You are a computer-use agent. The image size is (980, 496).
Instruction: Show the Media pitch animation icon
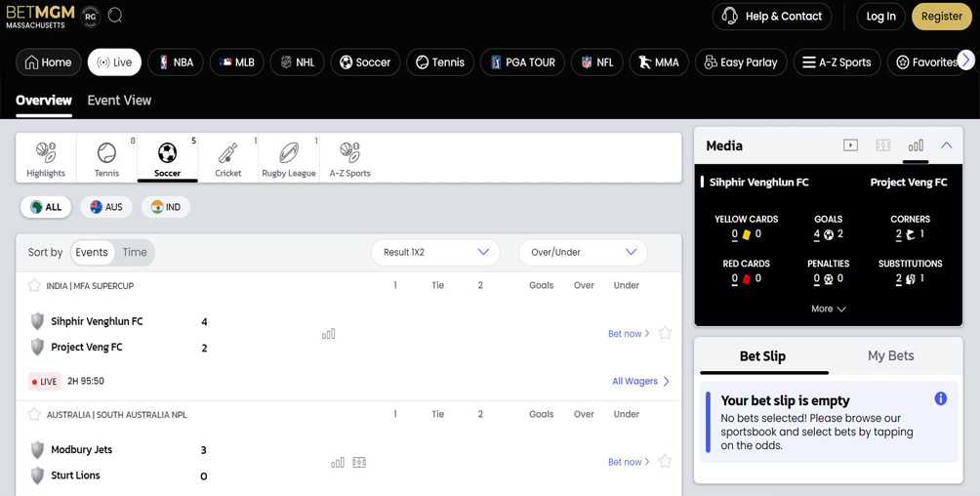point(883,145)
